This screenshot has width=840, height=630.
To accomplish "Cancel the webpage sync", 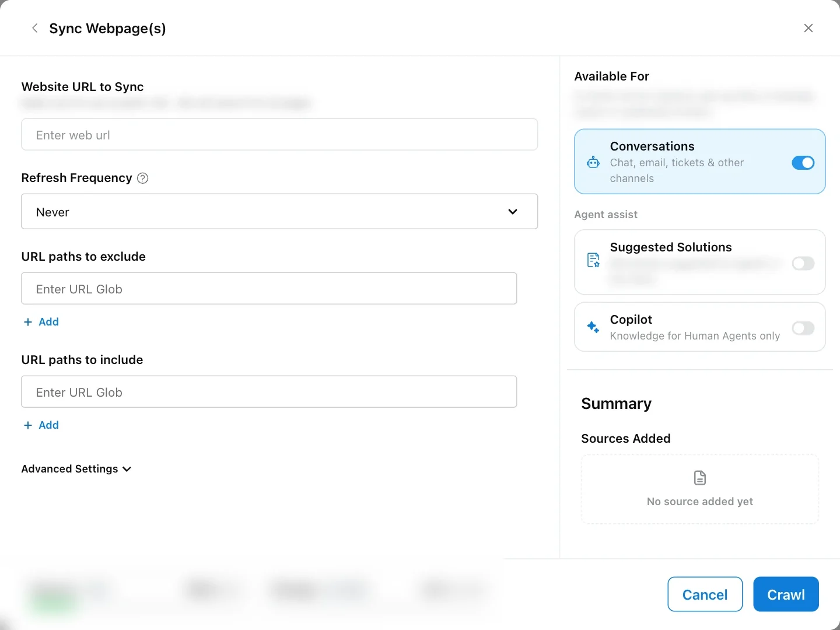I will pyautogui.click(x=705, y=594).
